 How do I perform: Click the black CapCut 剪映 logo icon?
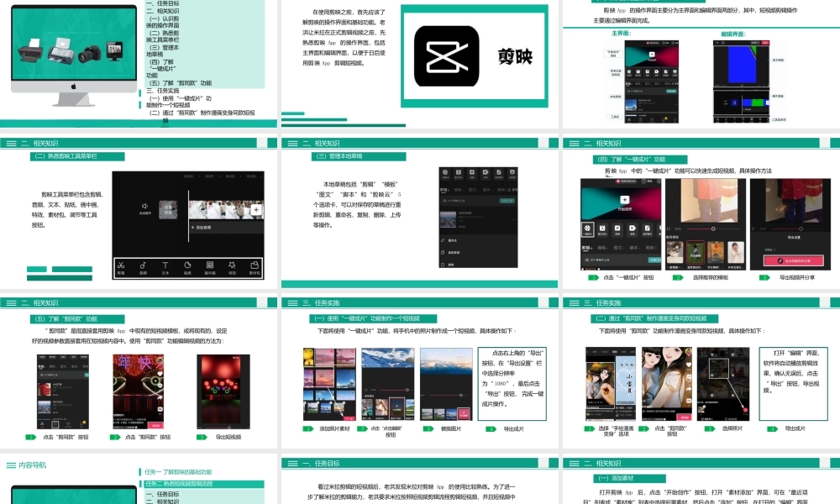point(446,56)
